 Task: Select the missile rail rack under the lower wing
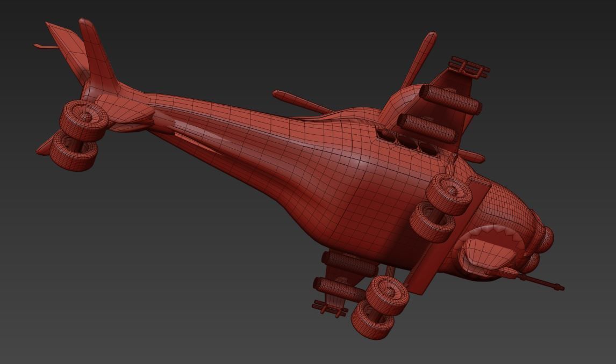[329, 308]
